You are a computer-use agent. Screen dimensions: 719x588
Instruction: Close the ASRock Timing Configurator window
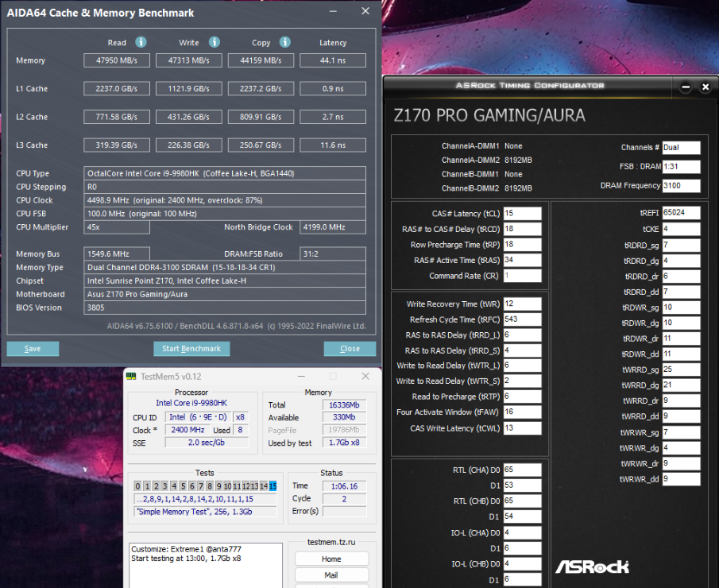pos(705,87)
